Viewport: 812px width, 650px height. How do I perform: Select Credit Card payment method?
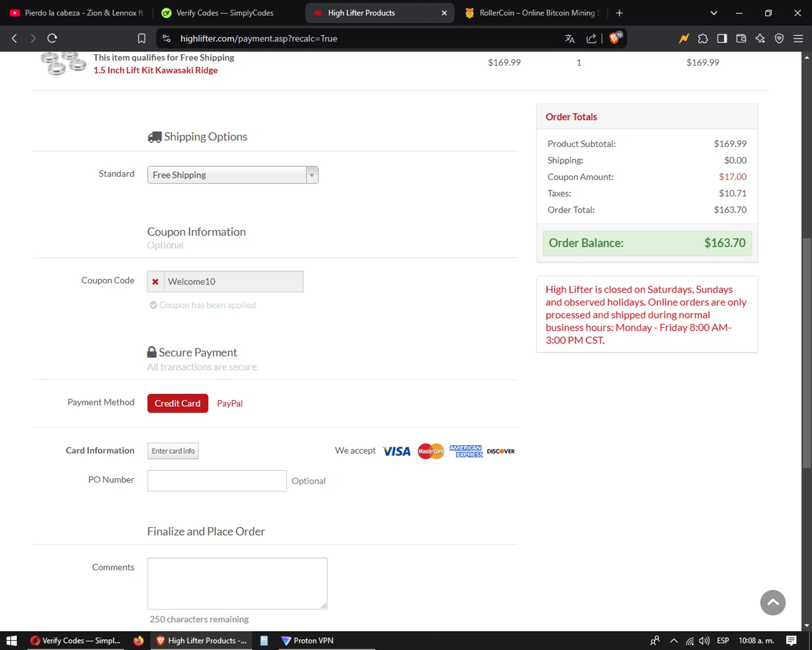(178, 404)
